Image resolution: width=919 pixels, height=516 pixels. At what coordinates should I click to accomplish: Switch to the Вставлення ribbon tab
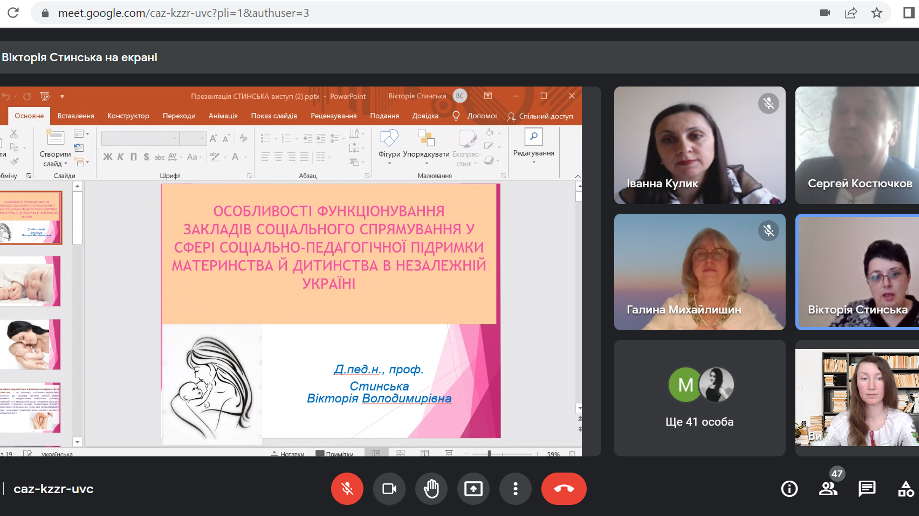pyautogui.click(x=76, y=115)
